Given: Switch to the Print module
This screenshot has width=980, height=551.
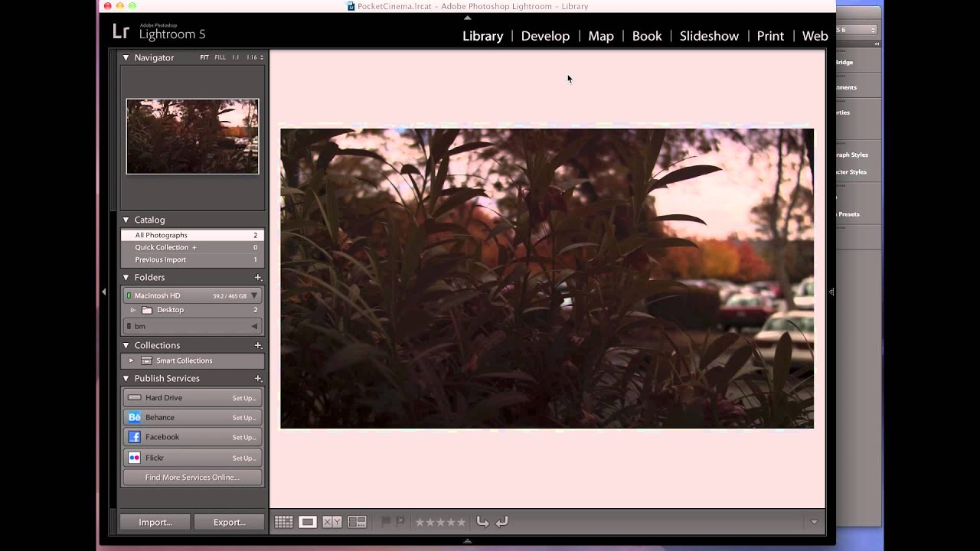Looking at the screenshot, I should [770, 36].
